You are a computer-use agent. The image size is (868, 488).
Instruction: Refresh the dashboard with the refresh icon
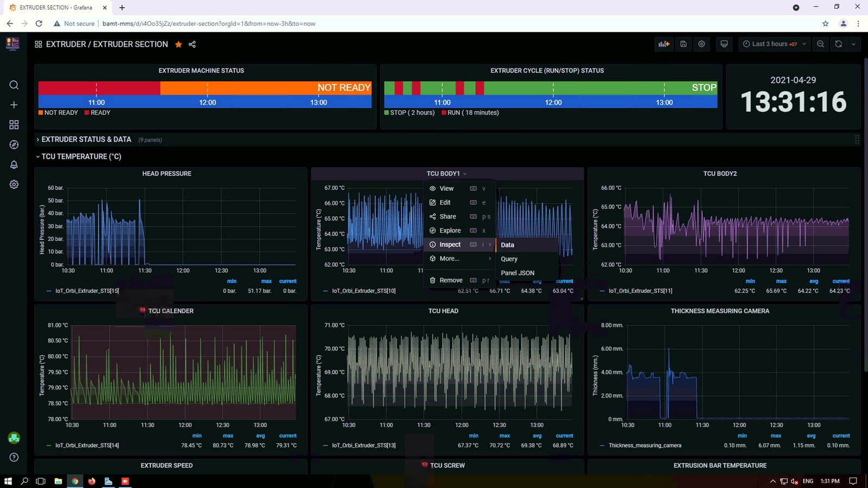[838, 44]
